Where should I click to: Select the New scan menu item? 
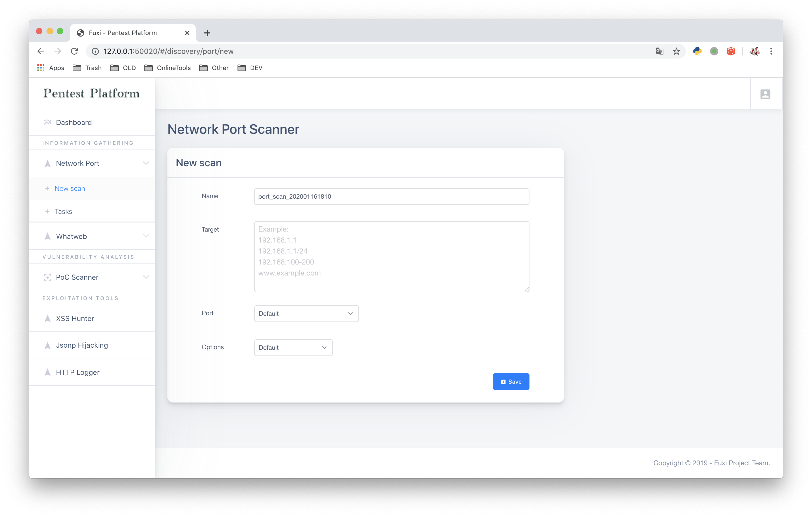tap(69, 188)
